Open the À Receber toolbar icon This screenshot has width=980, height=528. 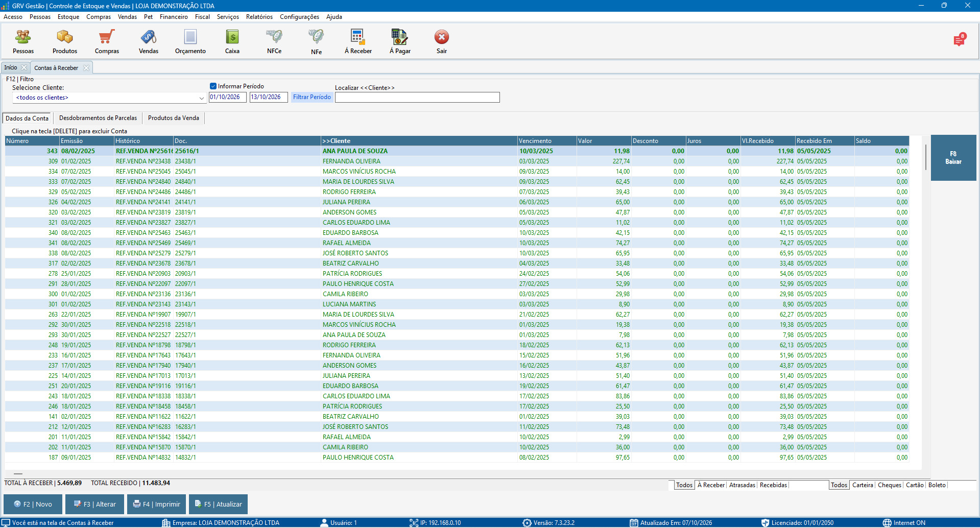[358, 41]
